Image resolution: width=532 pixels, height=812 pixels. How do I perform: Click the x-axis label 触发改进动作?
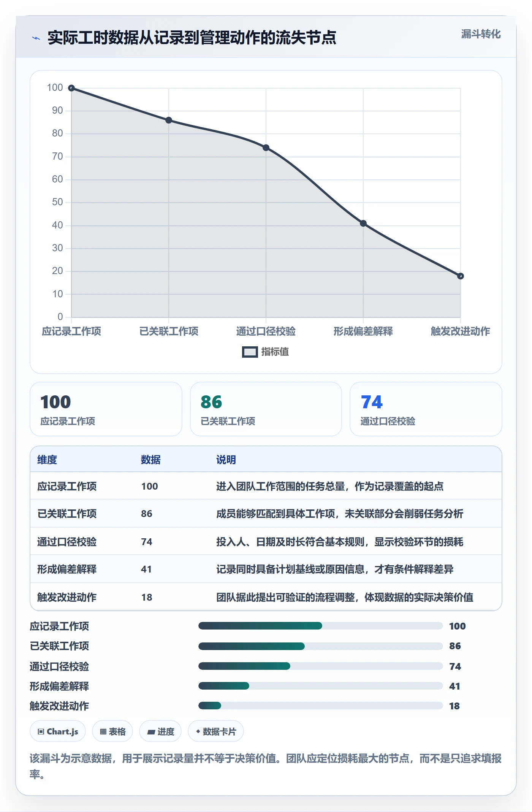coord(461,331)
